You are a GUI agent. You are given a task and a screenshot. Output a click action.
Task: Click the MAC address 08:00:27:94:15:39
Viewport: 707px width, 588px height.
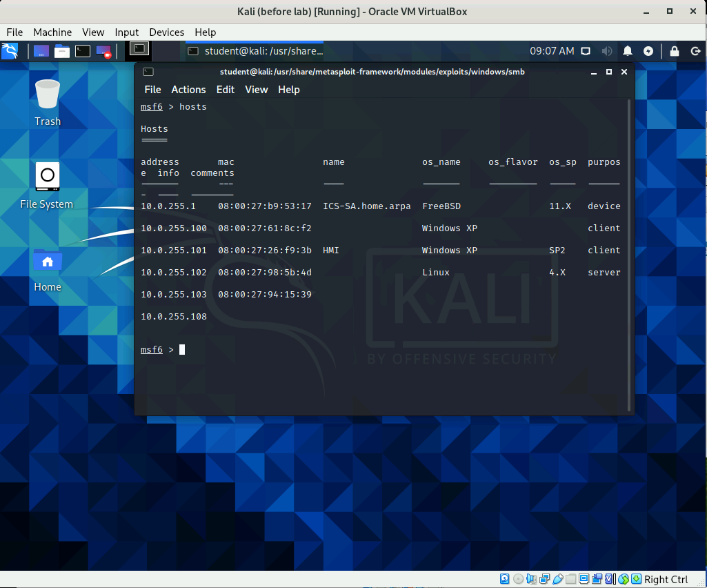click(265, 295)
